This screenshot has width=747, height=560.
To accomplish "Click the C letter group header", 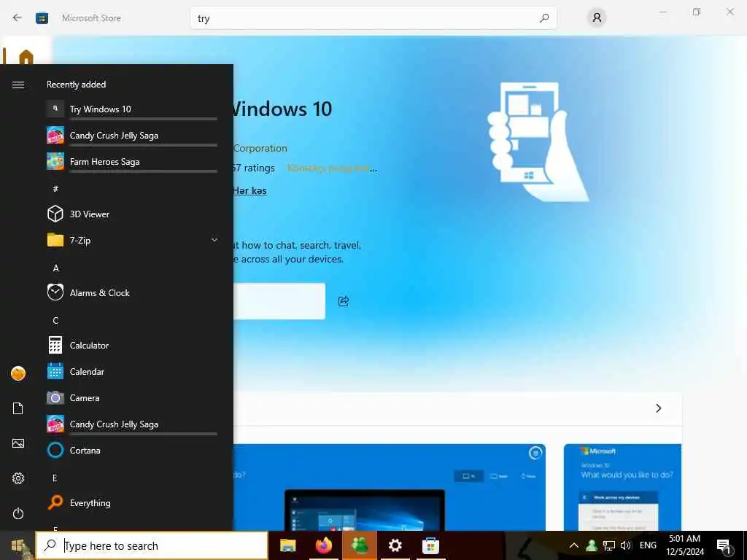I will (55, 321).
